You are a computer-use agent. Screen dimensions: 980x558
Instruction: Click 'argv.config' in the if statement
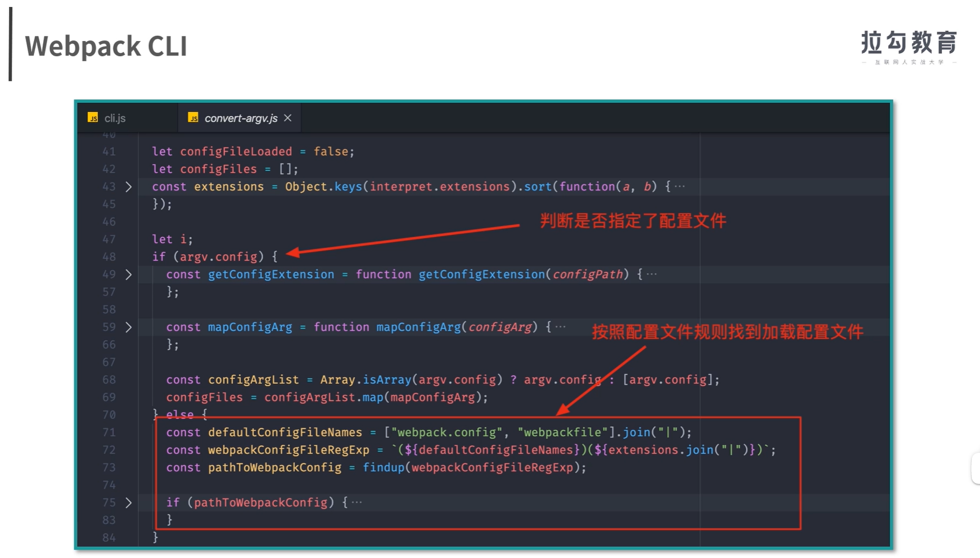click(x=219, y=256)
